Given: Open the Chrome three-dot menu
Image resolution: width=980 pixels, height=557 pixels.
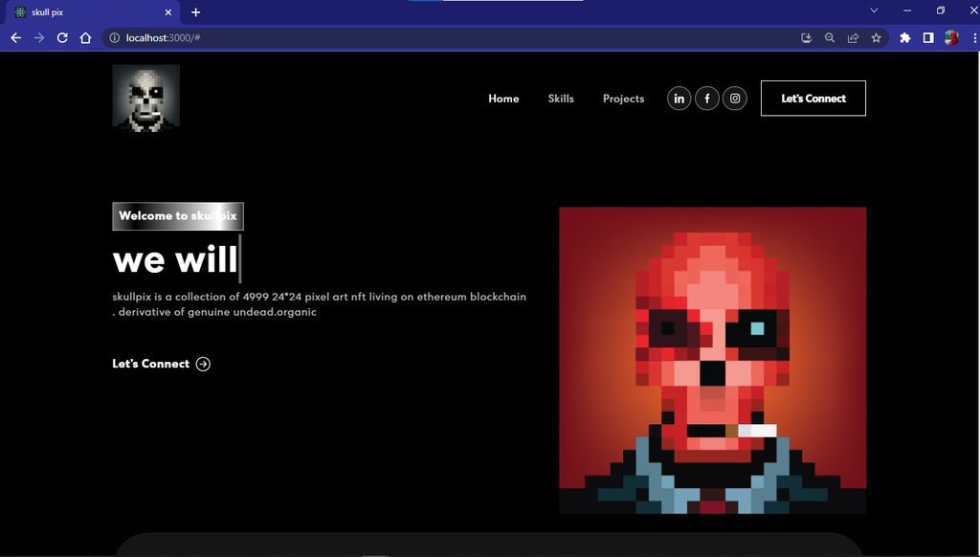Looking at the screenshot, I should (x=975, y=38).
